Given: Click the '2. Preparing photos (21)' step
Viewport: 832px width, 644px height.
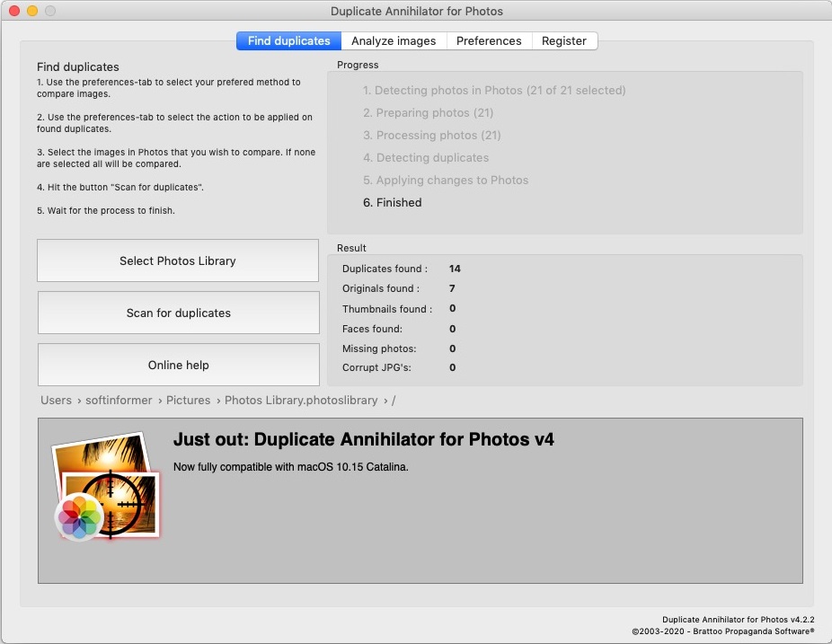Looking at the screenshot, I should point(429,112).
